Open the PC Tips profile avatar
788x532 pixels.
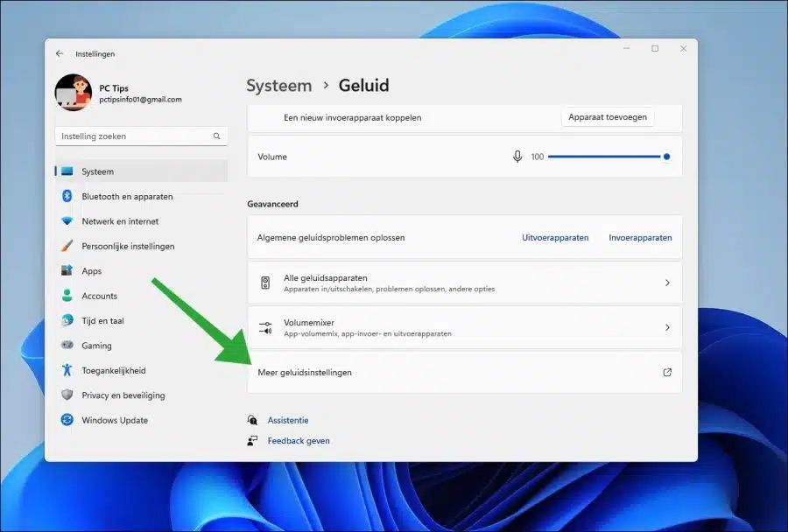(x=74, y=93)
